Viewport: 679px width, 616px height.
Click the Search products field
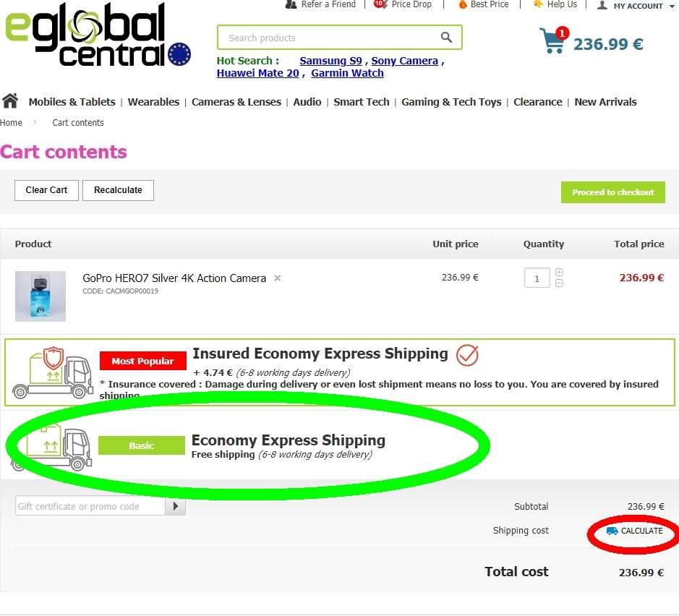pyautogui.click(x=329, y=38)
